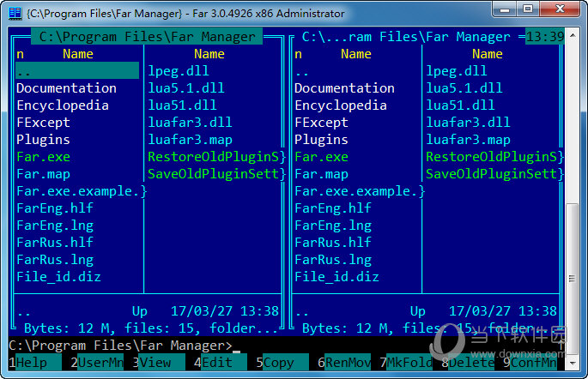Image resolution: width=588 pixels, height=379 pixels.
Task: Select Documentation folder in right panel
Action: click(344, 88)
